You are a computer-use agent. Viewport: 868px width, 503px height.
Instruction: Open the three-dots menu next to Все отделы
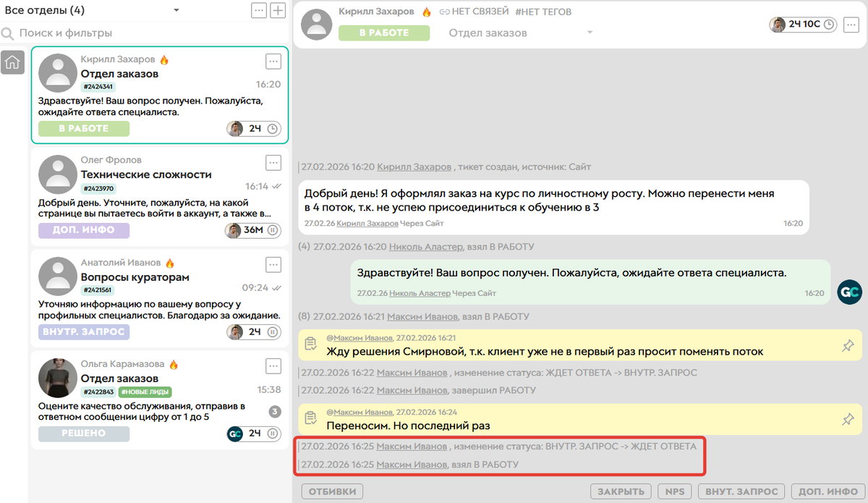pos(258,10)
